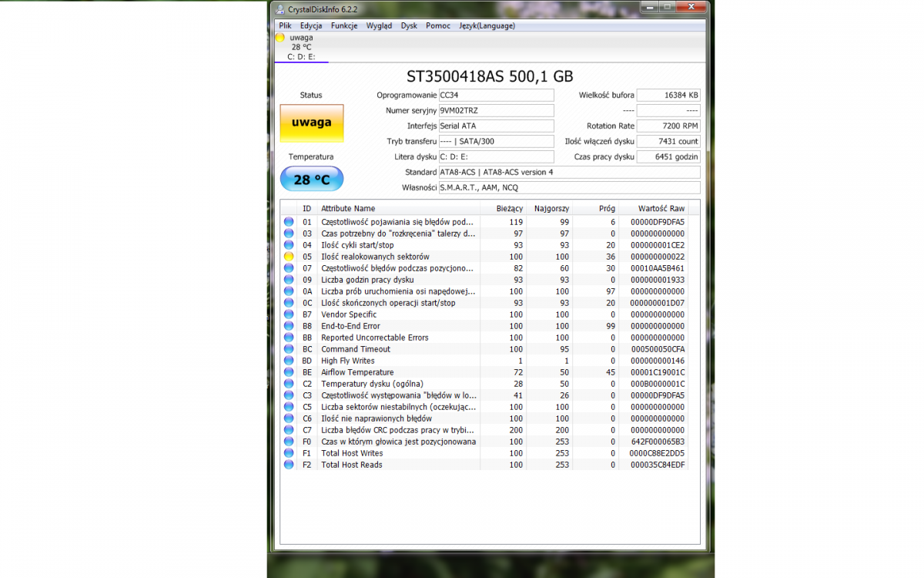Select the Vendor Specific row's status orb
924x578 pixels.
(289, 314)
